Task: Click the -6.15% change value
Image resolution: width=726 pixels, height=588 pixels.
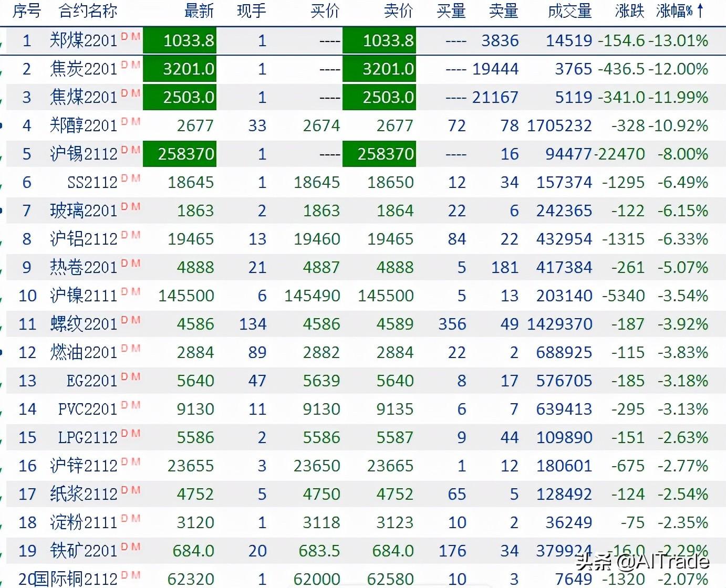Action: click(683, 211)
